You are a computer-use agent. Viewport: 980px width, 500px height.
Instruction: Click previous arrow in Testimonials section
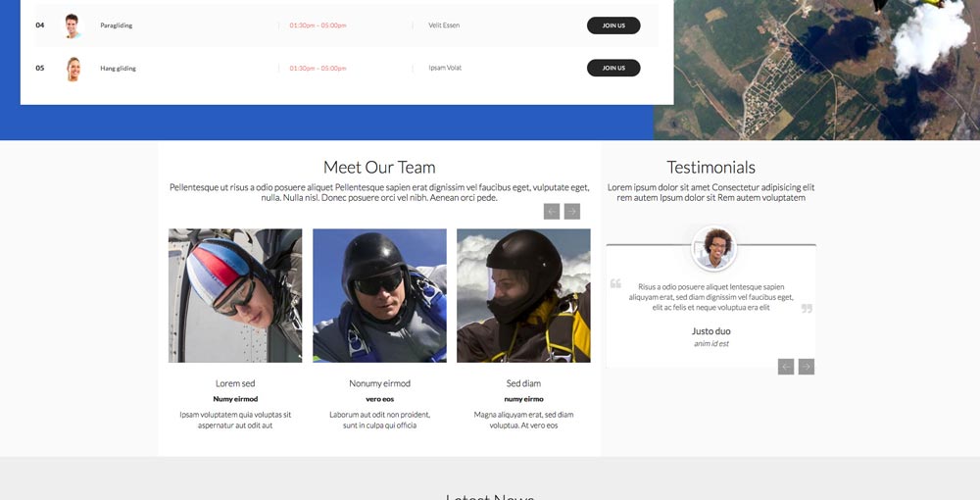click(786, 367)
